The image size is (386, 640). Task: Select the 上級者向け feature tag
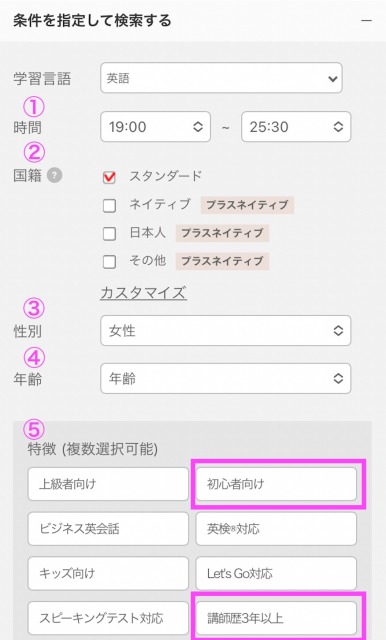108,484
